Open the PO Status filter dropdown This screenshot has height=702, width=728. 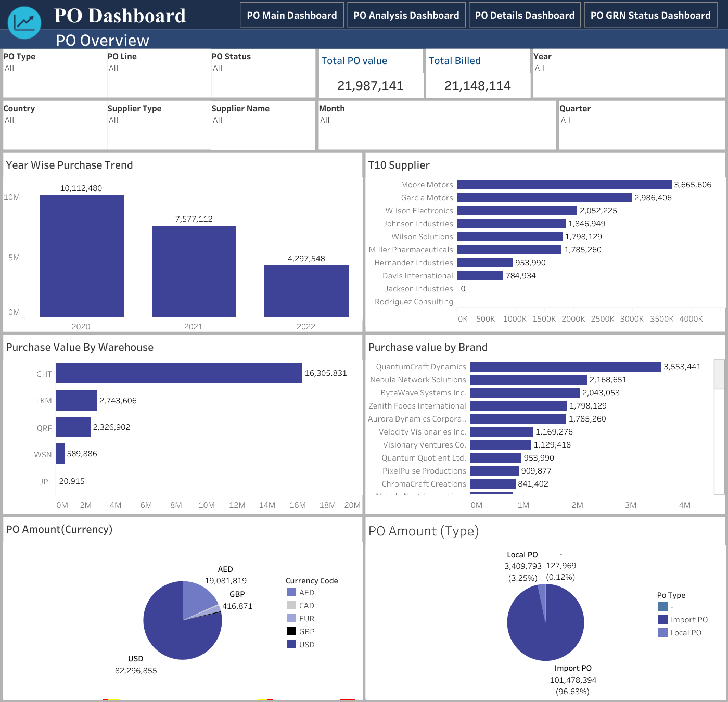click(262, 68)
